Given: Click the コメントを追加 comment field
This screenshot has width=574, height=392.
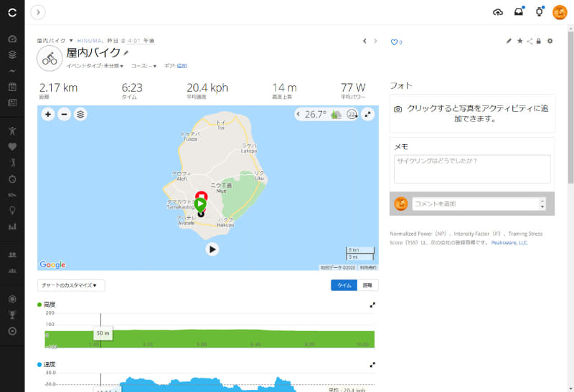Looking at the screenshot, I should pyautogui.click(x=476, y=204).
